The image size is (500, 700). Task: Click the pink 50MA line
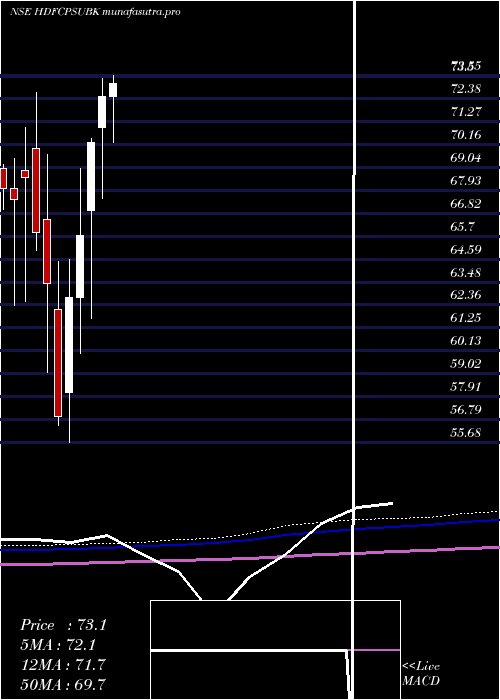(x=250, y=556)
